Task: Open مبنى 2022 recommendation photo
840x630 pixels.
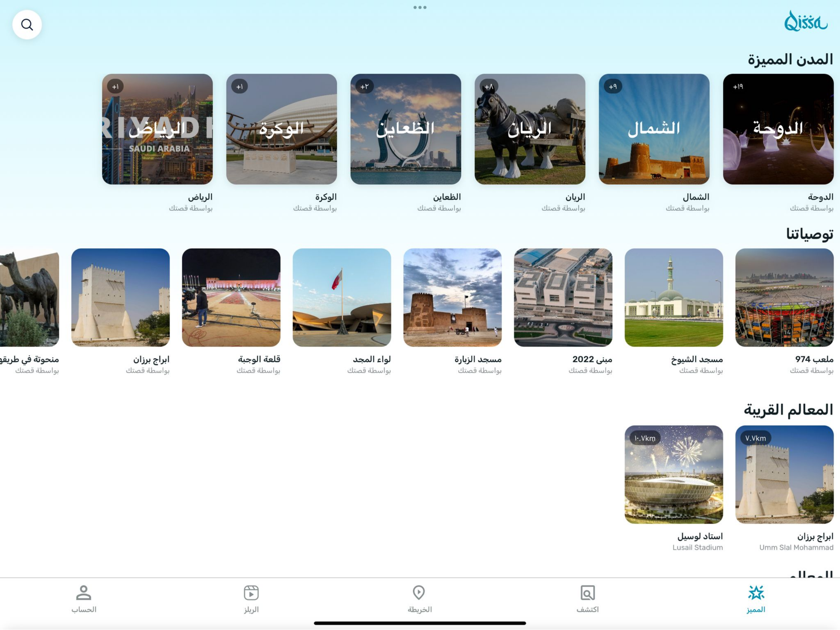Action: 563,298
